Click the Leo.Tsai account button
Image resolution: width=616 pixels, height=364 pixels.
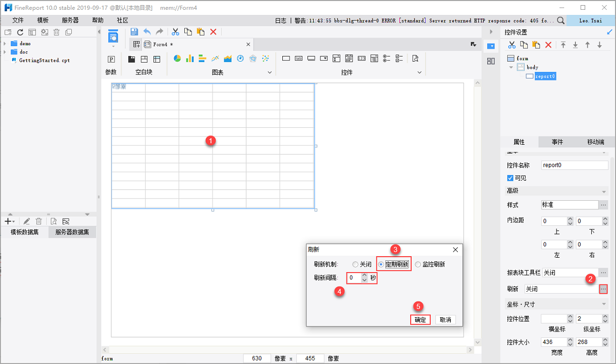tap(590, 20)
